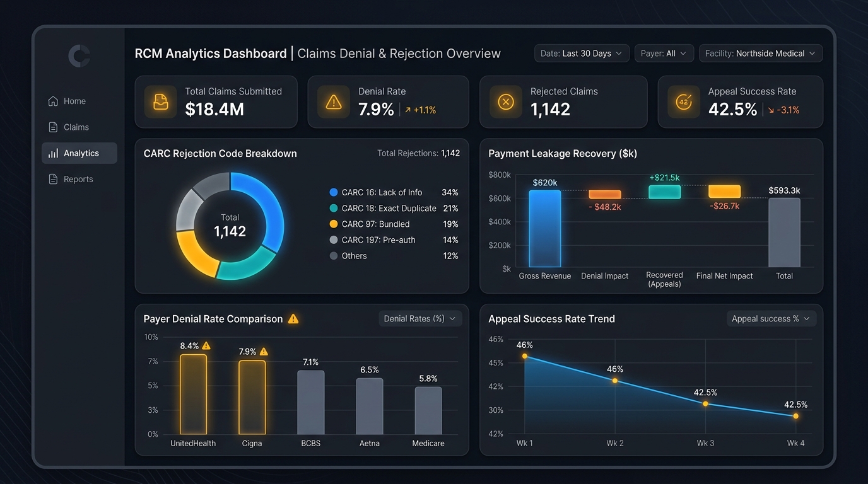Click the Claims document icon
This screenshot has height=484, width=868.
54,127
